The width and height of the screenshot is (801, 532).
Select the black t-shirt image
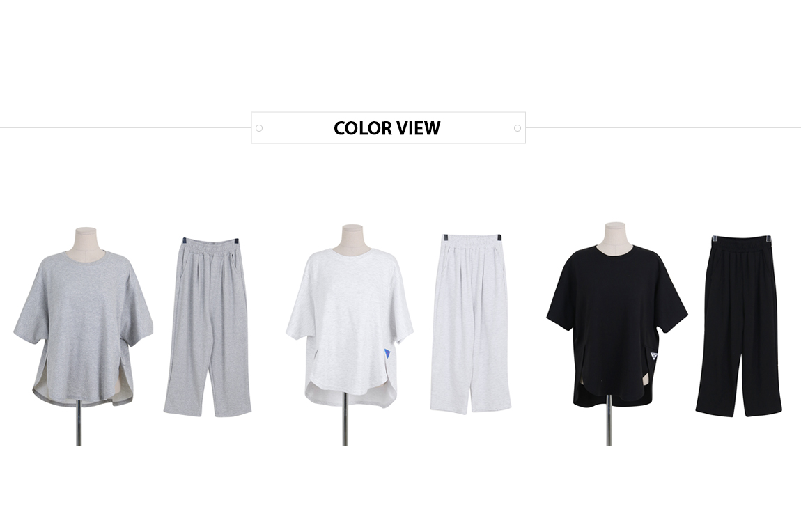point(617,325)
